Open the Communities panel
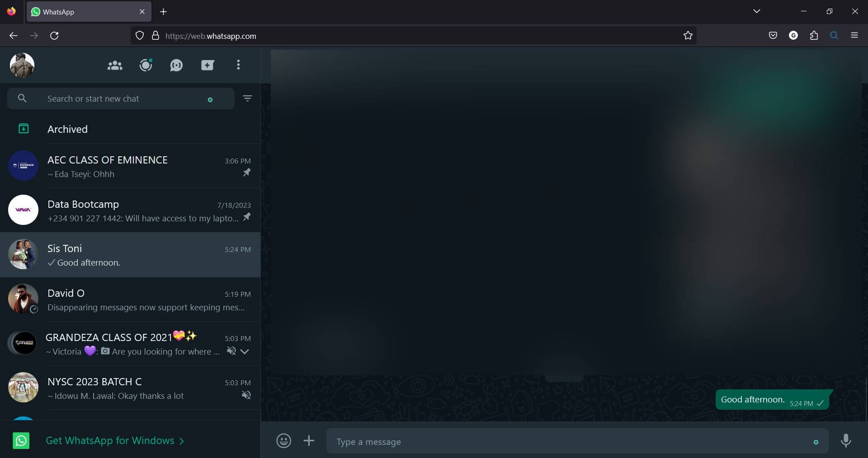Screen dimensions: 868x458 [114, 65]
